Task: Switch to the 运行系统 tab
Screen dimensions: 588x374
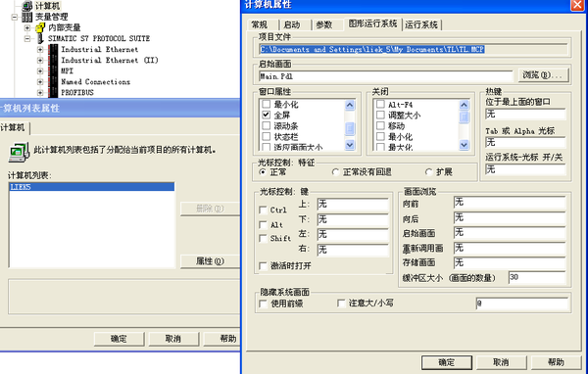Action: pyautogui.click(x=421, y=24)
